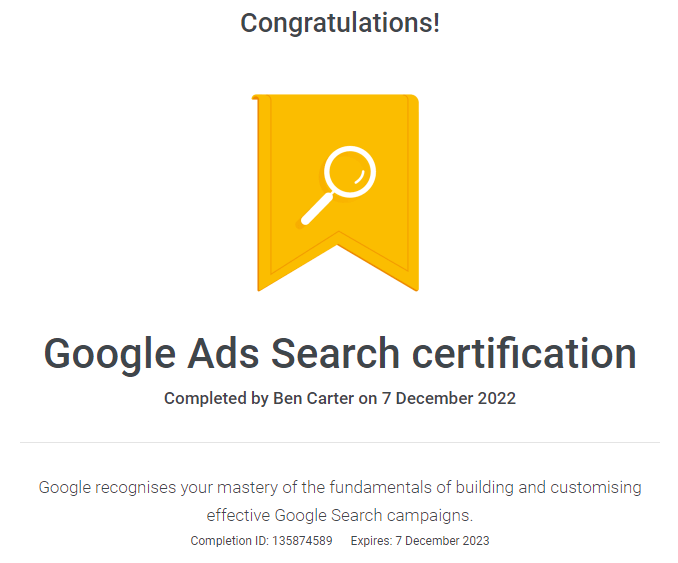Click the "Completed by" text
The height and width of the screenshot is (563, 678).
[x=216, y=398]
